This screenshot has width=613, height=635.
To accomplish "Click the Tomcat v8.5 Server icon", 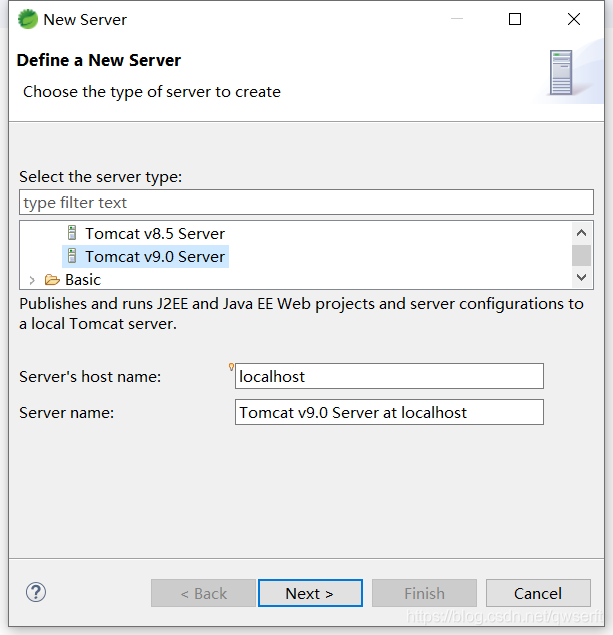I will (x=72, y=233).
